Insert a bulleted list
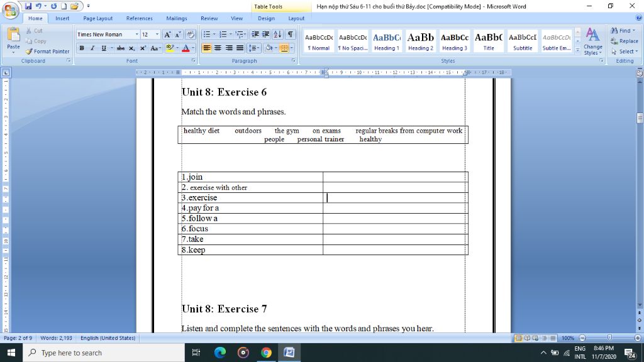Viewport: 644px width, 362px height. (206, 35)
